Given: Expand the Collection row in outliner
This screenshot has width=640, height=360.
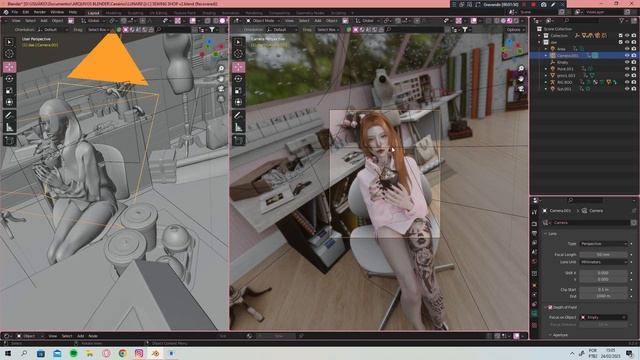Looking at the screenshot, I should (540, 36).
